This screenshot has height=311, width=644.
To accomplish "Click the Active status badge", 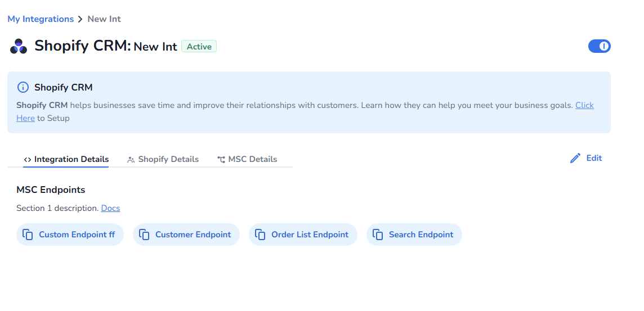I will [x=199, y=46].
